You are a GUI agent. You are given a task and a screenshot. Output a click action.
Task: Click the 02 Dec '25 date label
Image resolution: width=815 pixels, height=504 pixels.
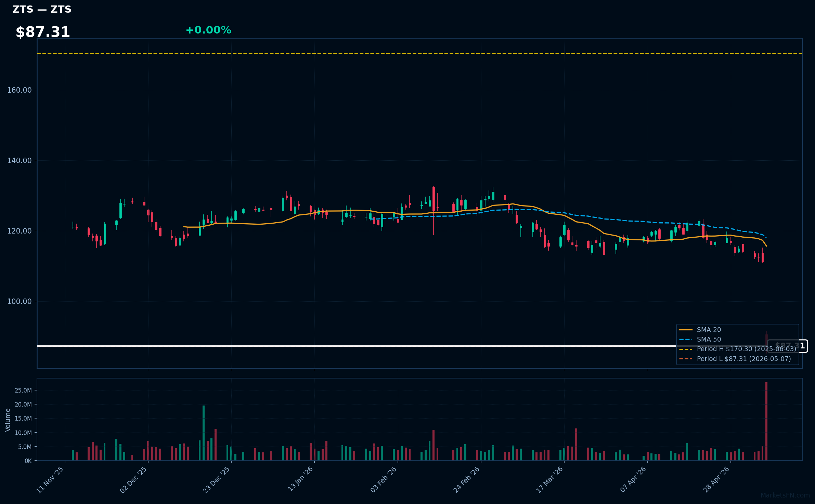(x=133, y=480)
